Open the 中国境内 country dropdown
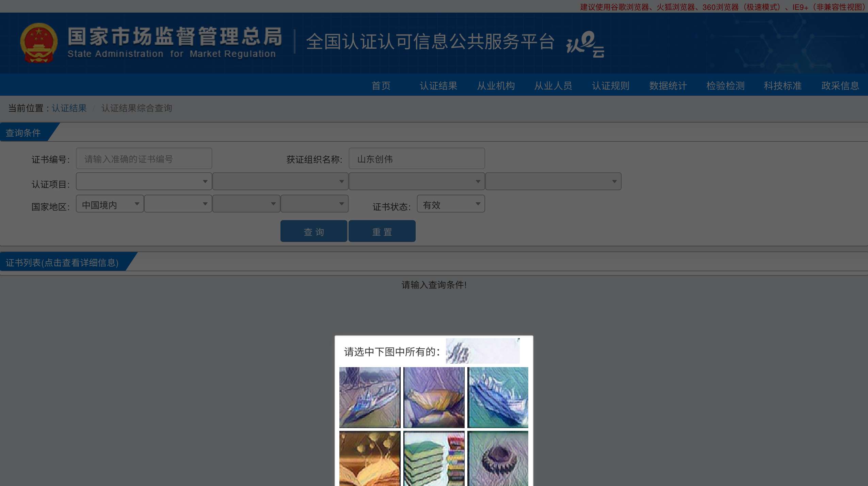868x486 pixels. [110, 204]
